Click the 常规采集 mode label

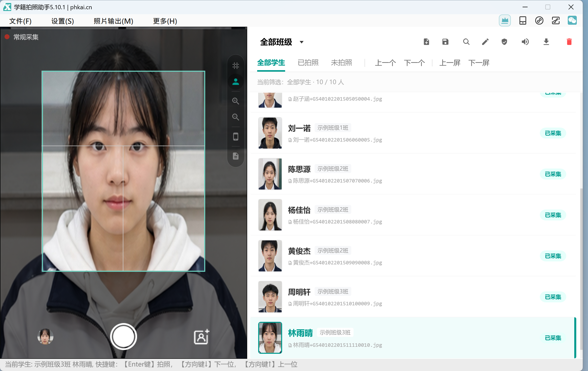[x=26, y=37]
